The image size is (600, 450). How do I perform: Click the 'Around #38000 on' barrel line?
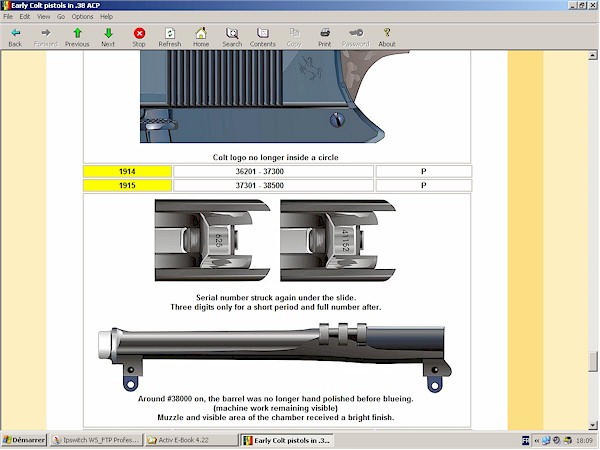click(276, 399)
